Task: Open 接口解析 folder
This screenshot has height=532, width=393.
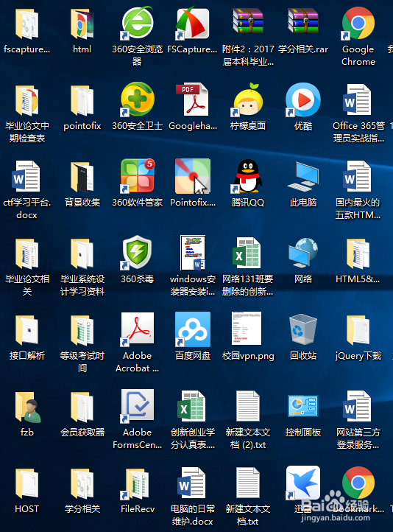Action: click(26, 331)
